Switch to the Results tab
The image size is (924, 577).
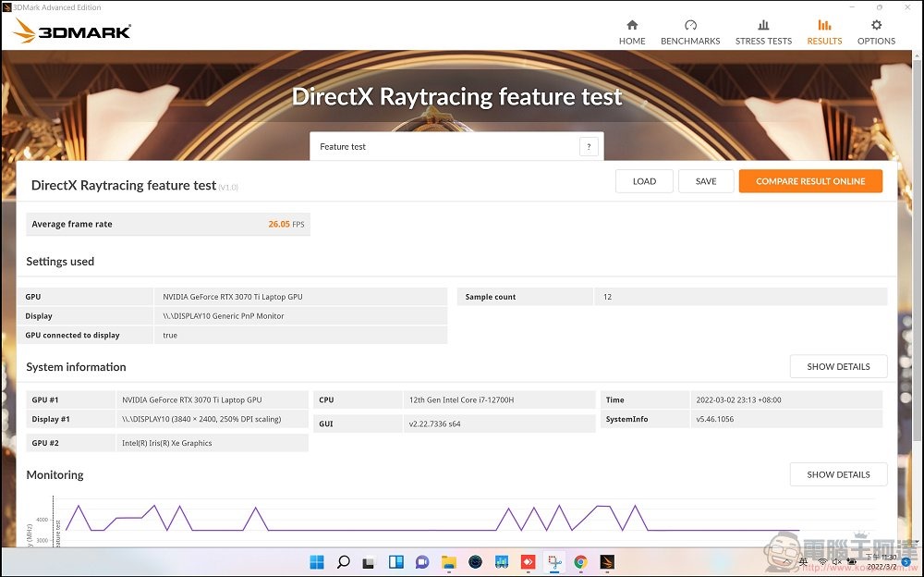pyautogui.click(x=824, y=31)
